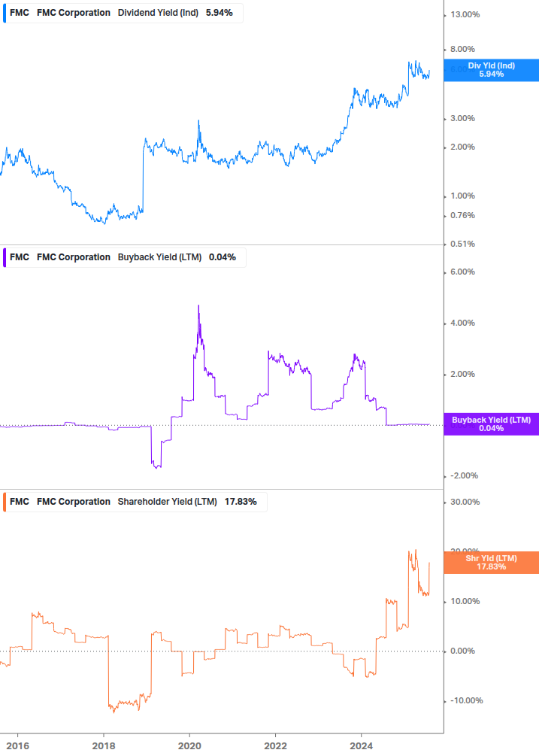The image size is (539, 756).
Task: Click the purple color bar of Buyback legend
Action: point(5,257)
